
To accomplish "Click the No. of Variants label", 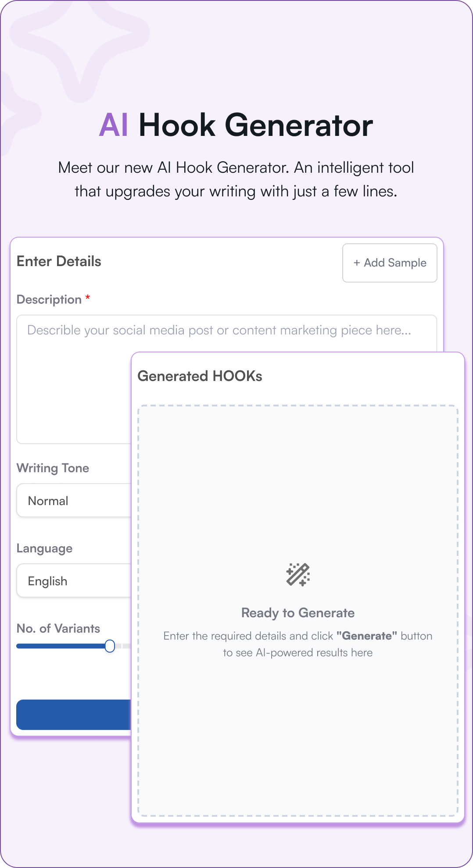I will tap(57, 628).
